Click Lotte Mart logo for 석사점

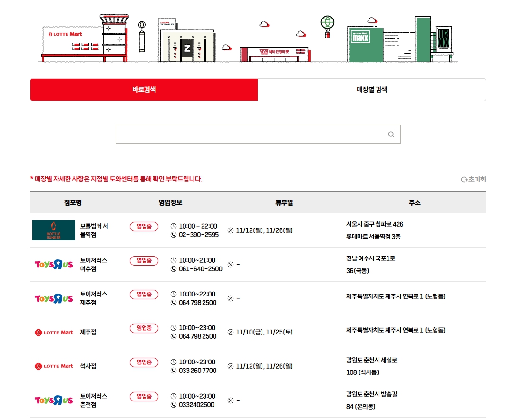[x=54, y=366]
